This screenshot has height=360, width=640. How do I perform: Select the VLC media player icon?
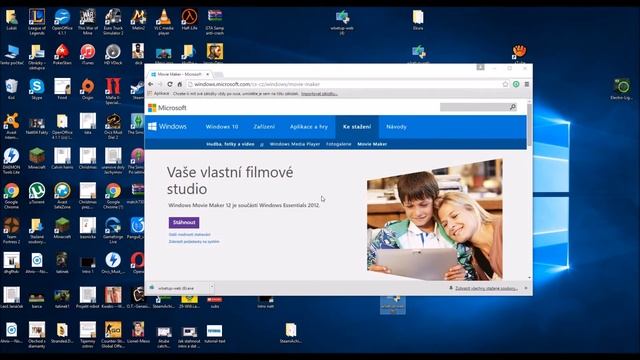[x=164, y=22]
